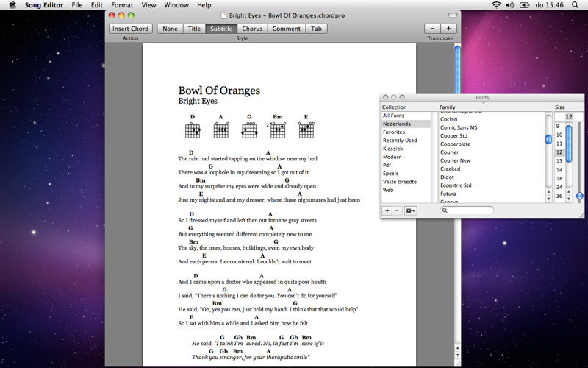The height and width of the screenshot is (368, 588).
Task: Click the font search field
Action: 467,210
